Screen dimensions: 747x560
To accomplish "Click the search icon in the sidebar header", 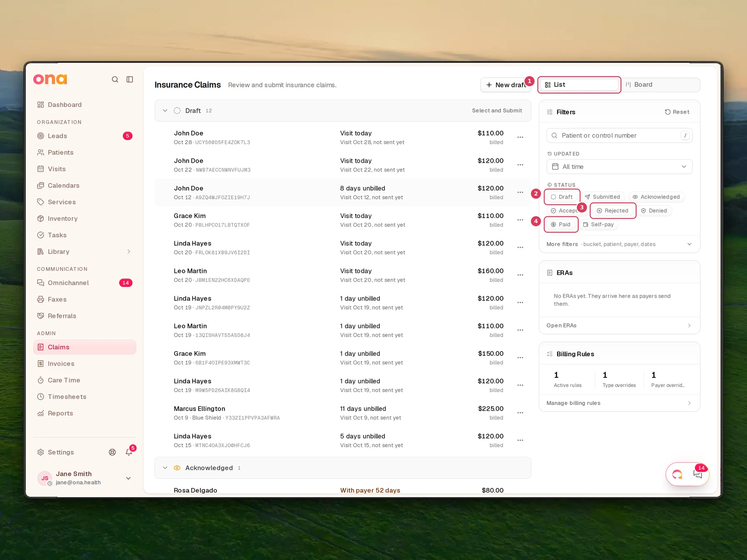I will coord(115,79).
